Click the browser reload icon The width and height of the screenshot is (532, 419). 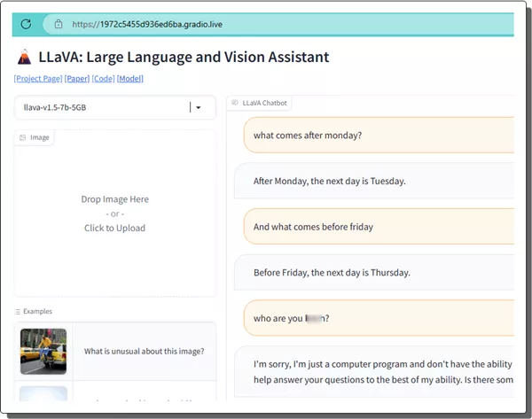[26, 24]
